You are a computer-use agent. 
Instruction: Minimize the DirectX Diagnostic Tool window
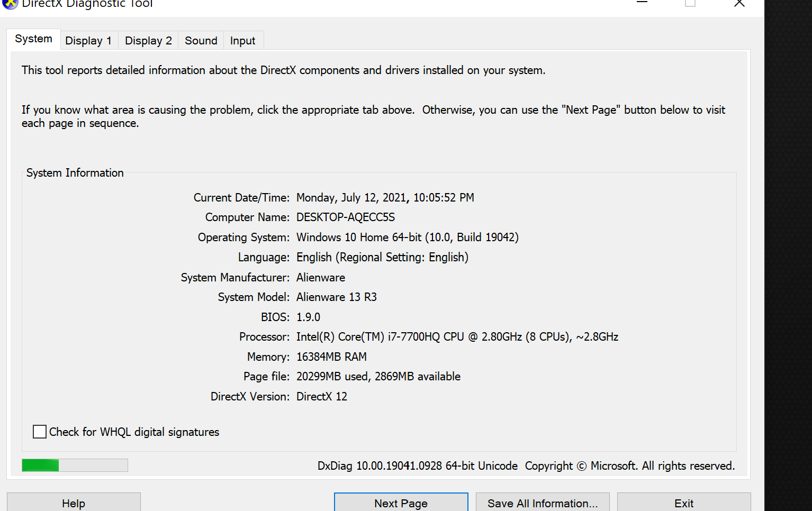(642, 3)
